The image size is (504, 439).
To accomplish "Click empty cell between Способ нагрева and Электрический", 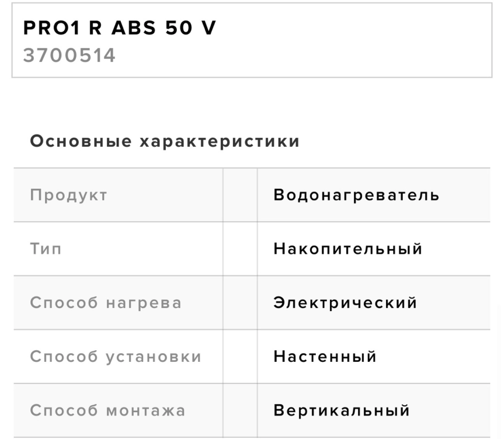I will click(x=240, y=302).
